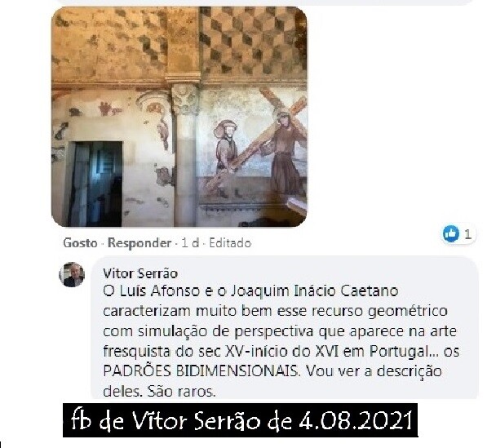Image resolution: width=487 pixels, height=448 pixels.
Task: Click the reaction count number 1
Action: click(x=467, y=234)
